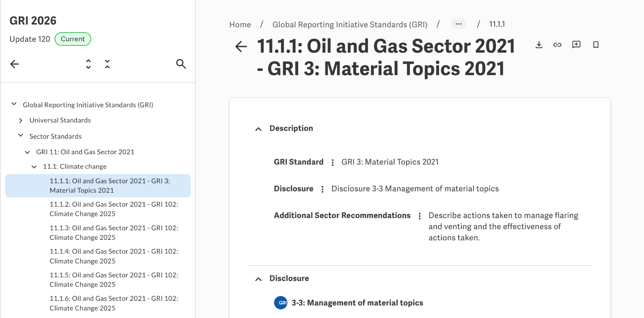Click the back arrow beside the page title
644x318 pixels.
coord(241,46)
